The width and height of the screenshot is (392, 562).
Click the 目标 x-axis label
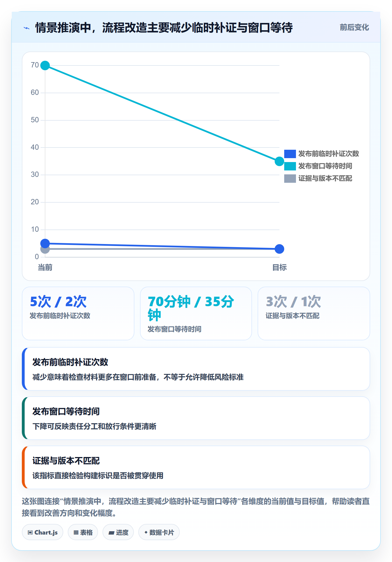coord(279,268)
